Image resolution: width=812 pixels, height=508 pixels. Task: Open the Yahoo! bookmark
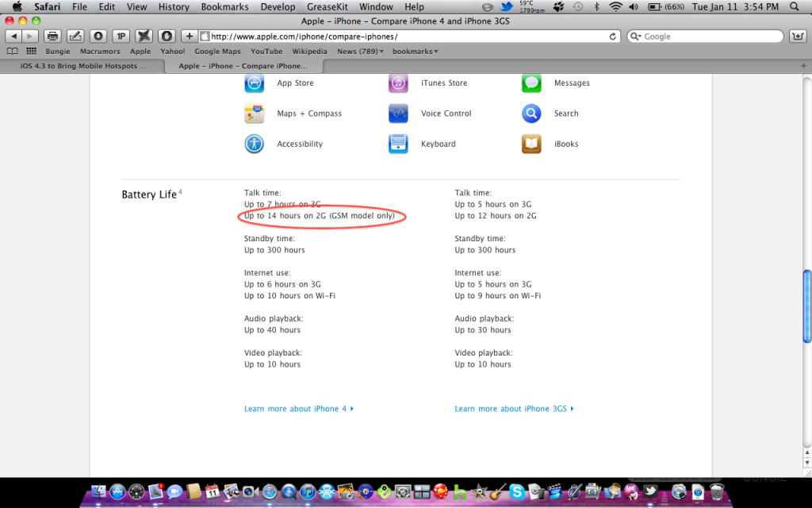click(172, 52)
